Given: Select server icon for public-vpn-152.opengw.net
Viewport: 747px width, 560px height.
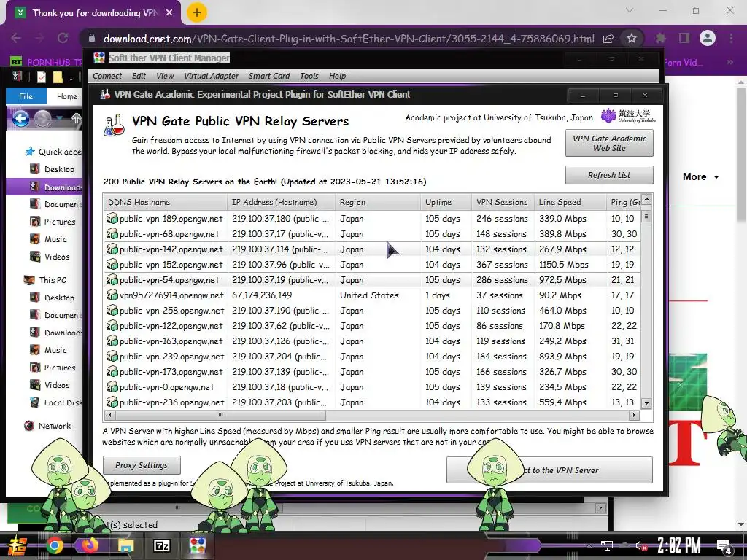Looking at the screenshot, I should click(x=112, y=264).
